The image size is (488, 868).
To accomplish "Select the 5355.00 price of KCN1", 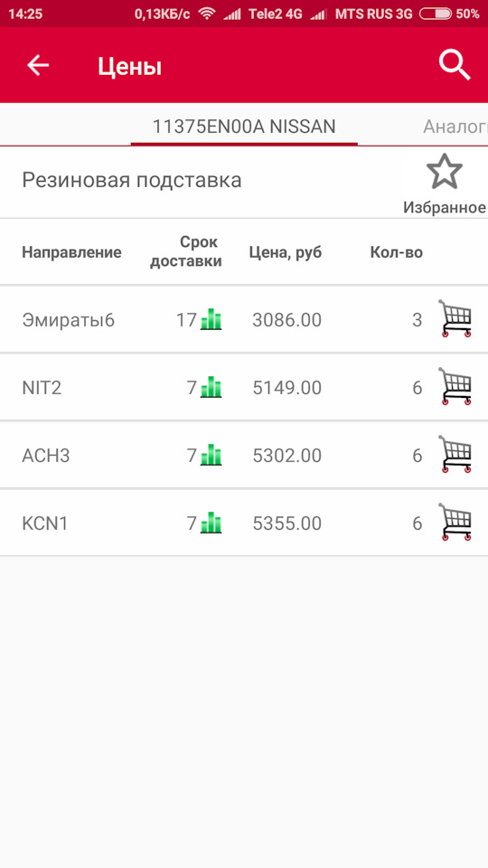I will [287, 524].
